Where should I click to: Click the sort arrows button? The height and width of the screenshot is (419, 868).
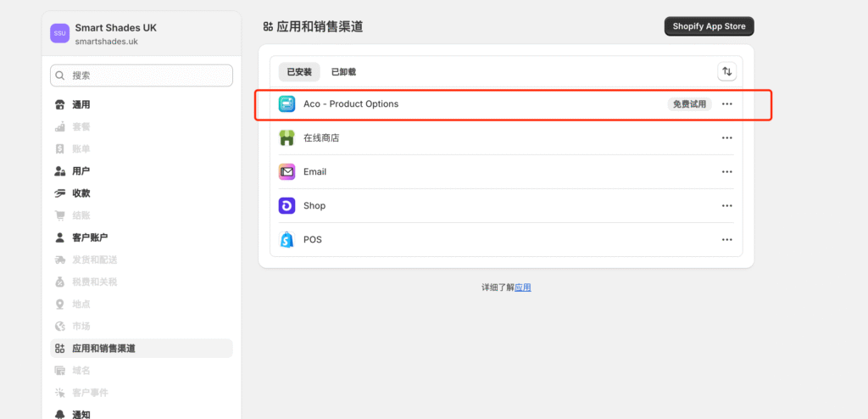726,71
